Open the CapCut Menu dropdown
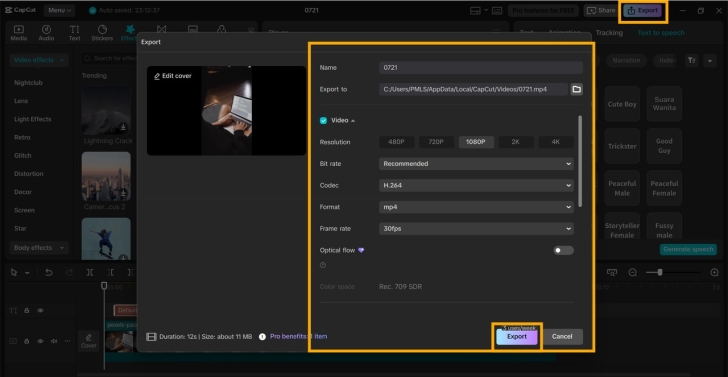 [x=60, y=10]
